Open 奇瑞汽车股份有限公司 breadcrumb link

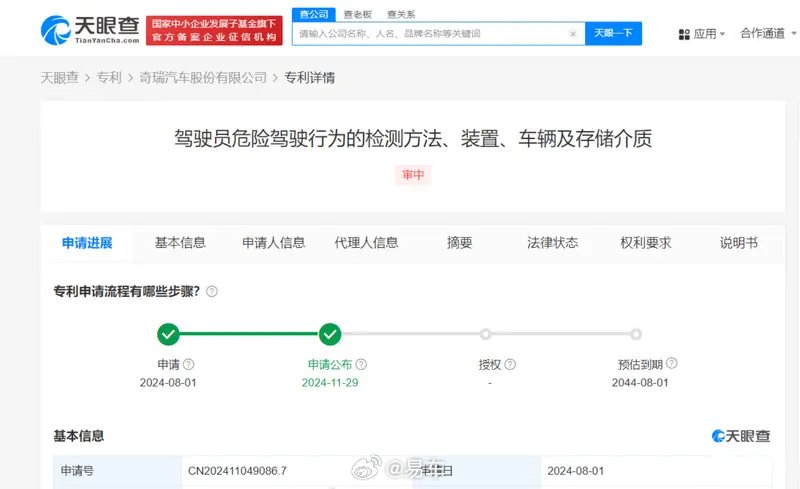pyautogui.click(x=203, y=78)
